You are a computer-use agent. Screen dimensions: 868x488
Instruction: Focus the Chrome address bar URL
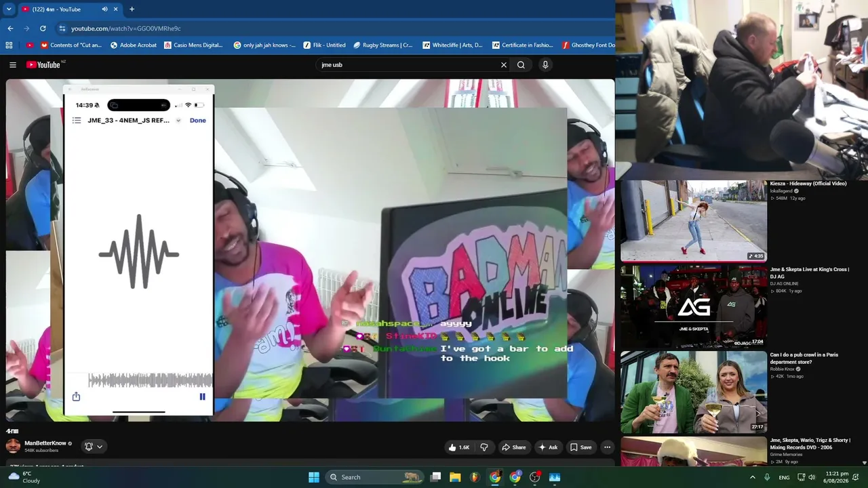tap(126, 28)
